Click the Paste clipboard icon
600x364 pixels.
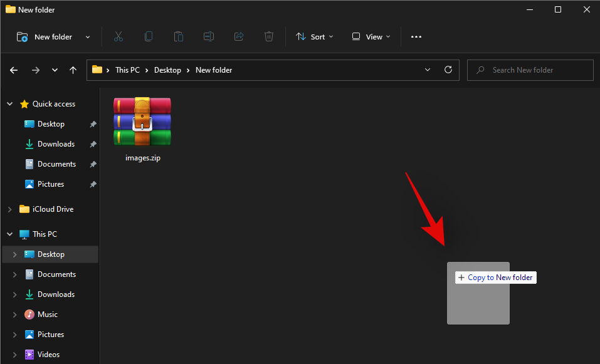(179, 37)
